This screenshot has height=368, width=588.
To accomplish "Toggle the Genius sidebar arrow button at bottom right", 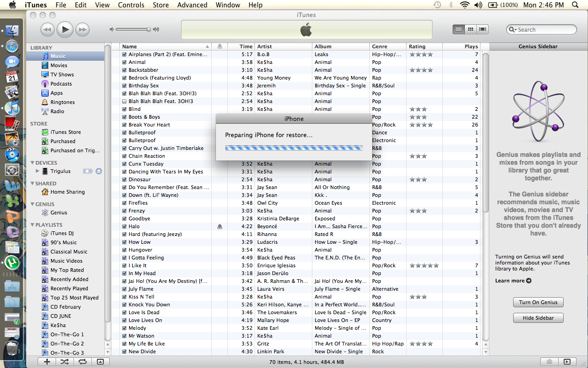I will (567, 362).
